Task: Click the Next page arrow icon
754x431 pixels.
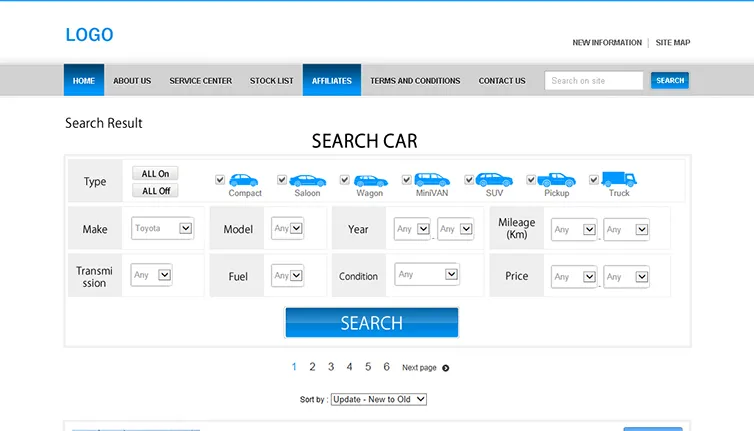Action: pos(446,368)
